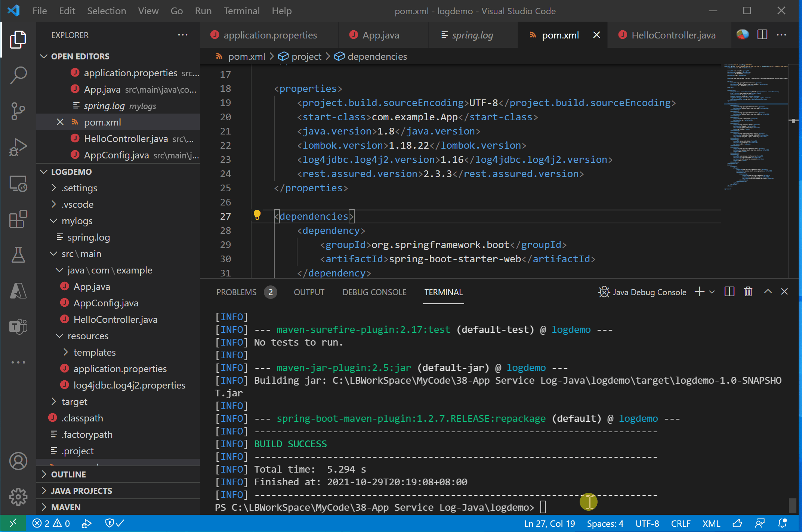Toggle maximized panel size with chevron-up
This screenshot has width=802, height=532.
[x=768, y=292]
